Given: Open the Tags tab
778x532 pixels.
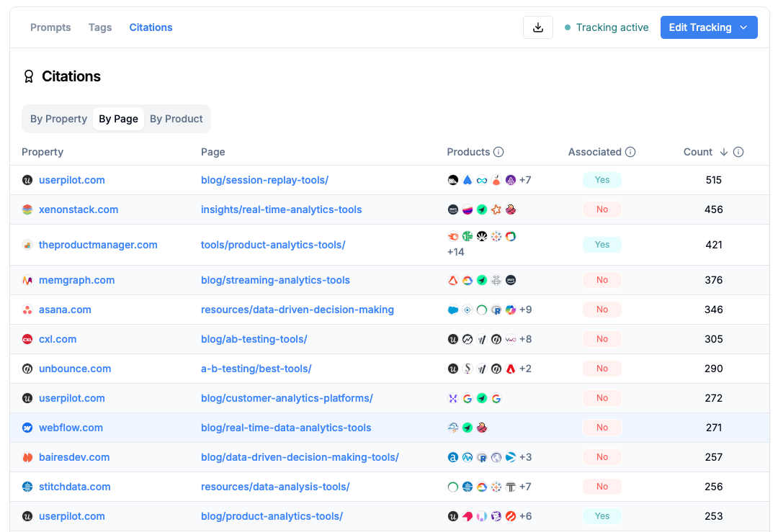Looking at the screenshot, I should (100, 27).
